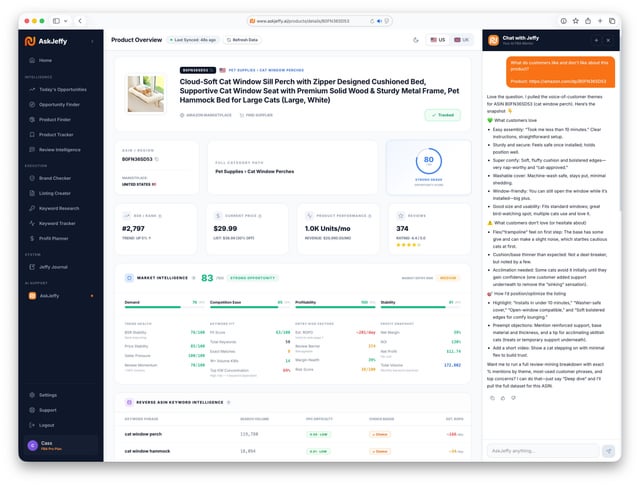Start new chat with plus icon

(x=596, y=40)
